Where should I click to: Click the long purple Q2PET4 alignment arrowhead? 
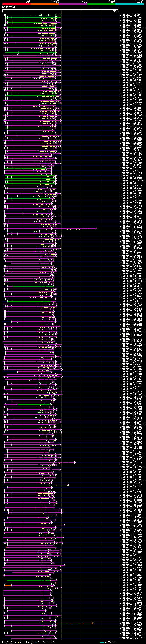[x=96, y=228]
